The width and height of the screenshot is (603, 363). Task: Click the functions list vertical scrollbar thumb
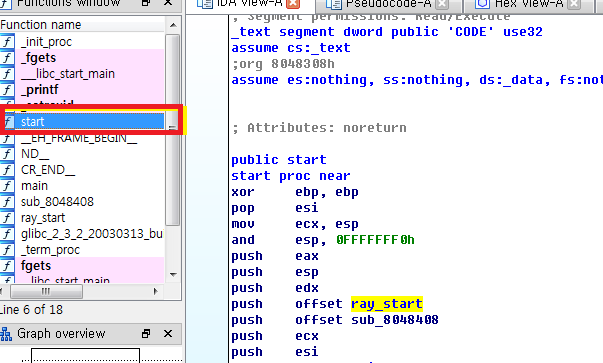coord(173,129)
